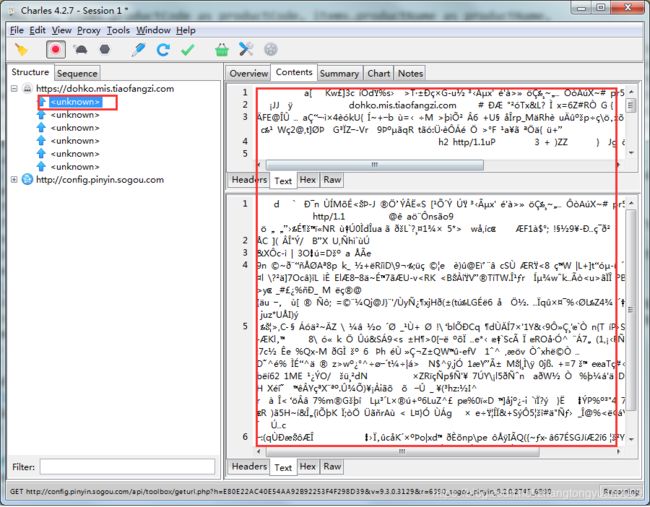The height and width of the screenshot is (507, 650).
Task: Click response pane horizontal scrollbar thumb
Action: [402, 451]
